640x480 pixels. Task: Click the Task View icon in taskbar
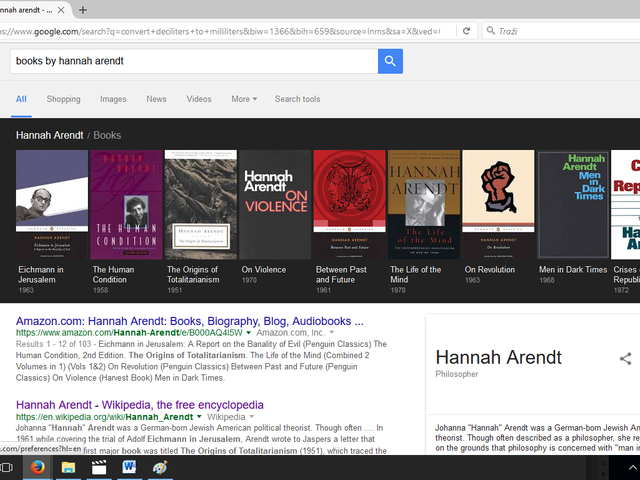pos(7,467)
